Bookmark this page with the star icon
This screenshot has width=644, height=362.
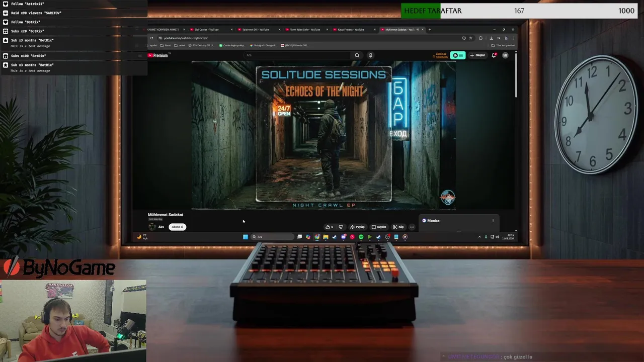tap(470, 38)
